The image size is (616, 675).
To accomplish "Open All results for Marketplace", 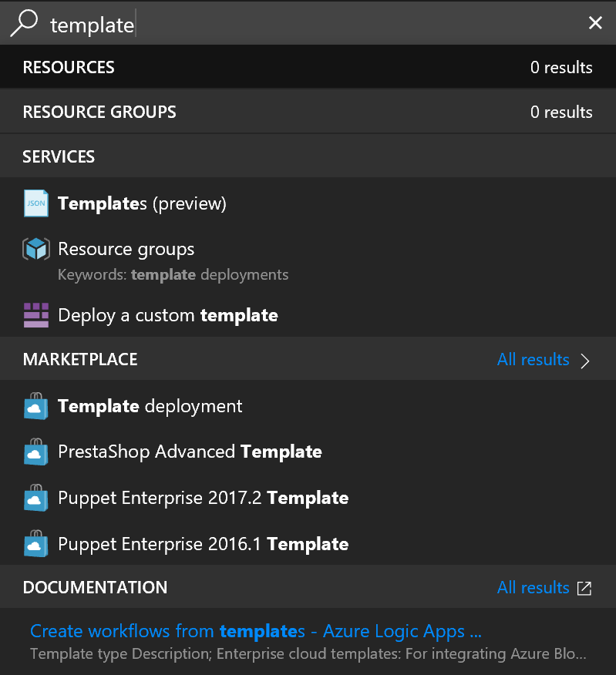I will tap(534, 360).
